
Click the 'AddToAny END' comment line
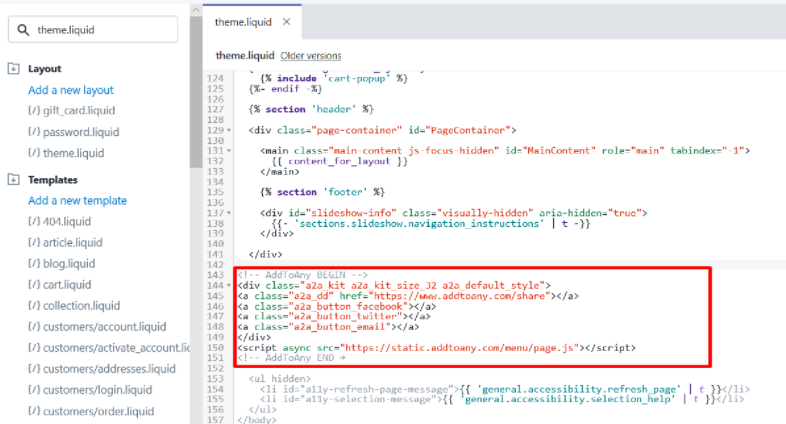click(291, 358)
